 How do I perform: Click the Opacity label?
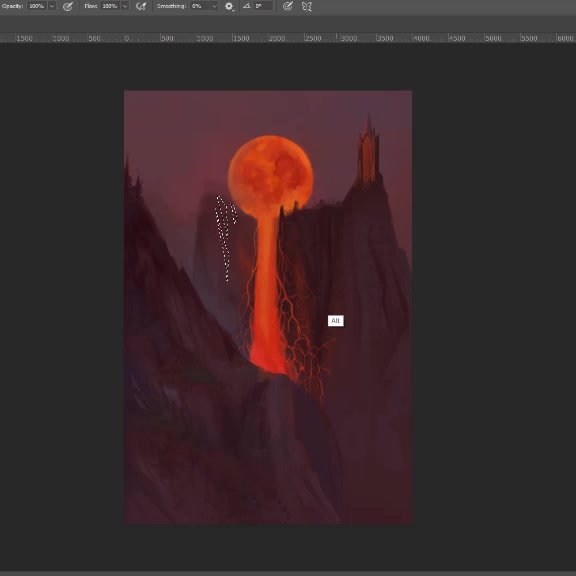pos(12,6)
